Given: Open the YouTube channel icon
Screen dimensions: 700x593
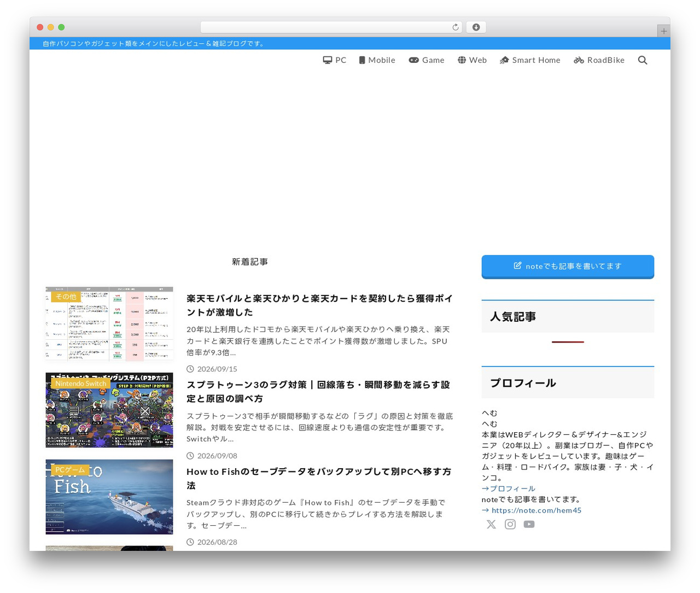Looking at the screenshot, I should coord(529,524).
